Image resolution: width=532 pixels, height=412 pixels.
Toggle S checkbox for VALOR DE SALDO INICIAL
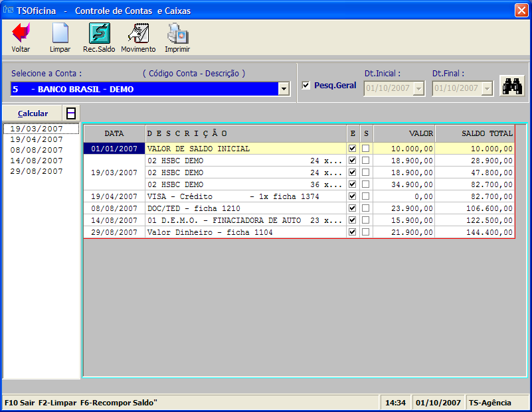(366, 149)
